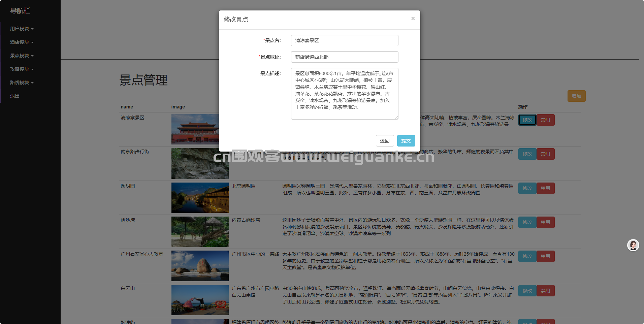Image resolution: width=644 pixels, height=324 pixels.
Task: Open the 广州石室圣心大教堂 thumbnail image
Action: click(x=200, y=266)
